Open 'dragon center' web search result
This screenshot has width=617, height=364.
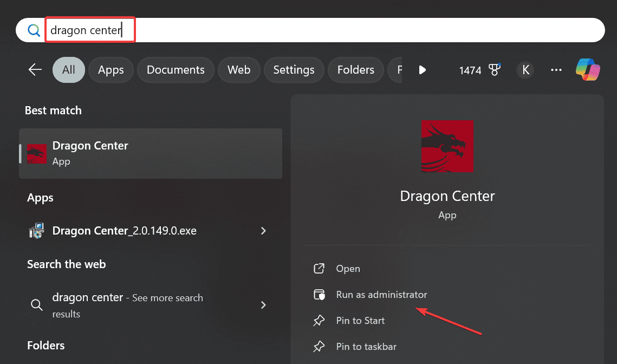tap(151, 305)
